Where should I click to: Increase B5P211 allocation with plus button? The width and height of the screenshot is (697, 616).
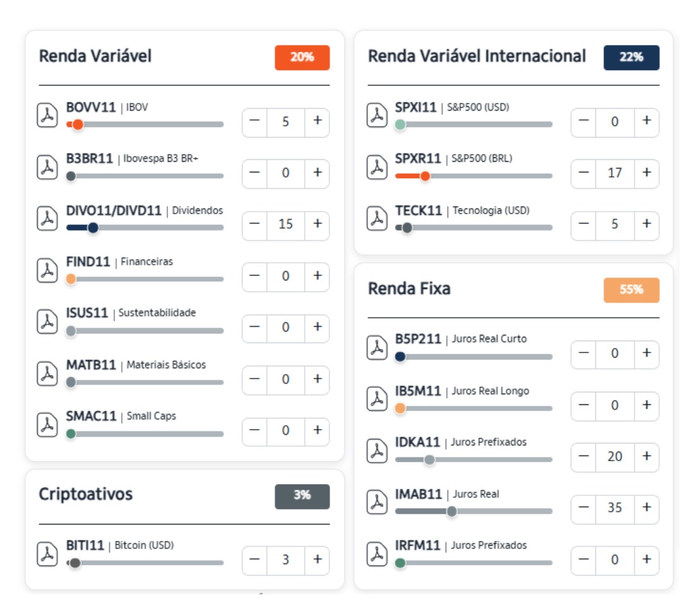point(647,353)
